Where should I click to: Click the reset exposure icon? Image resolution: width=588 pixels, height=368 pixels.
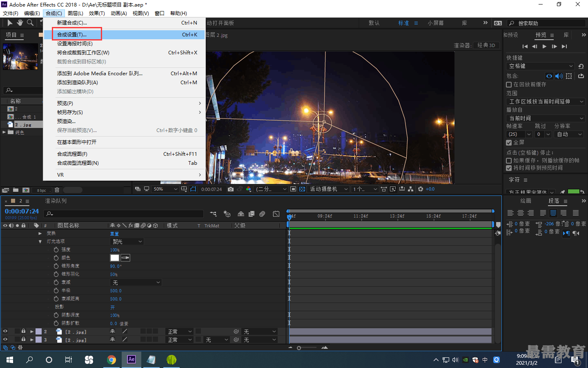click(x=421, y=189)
